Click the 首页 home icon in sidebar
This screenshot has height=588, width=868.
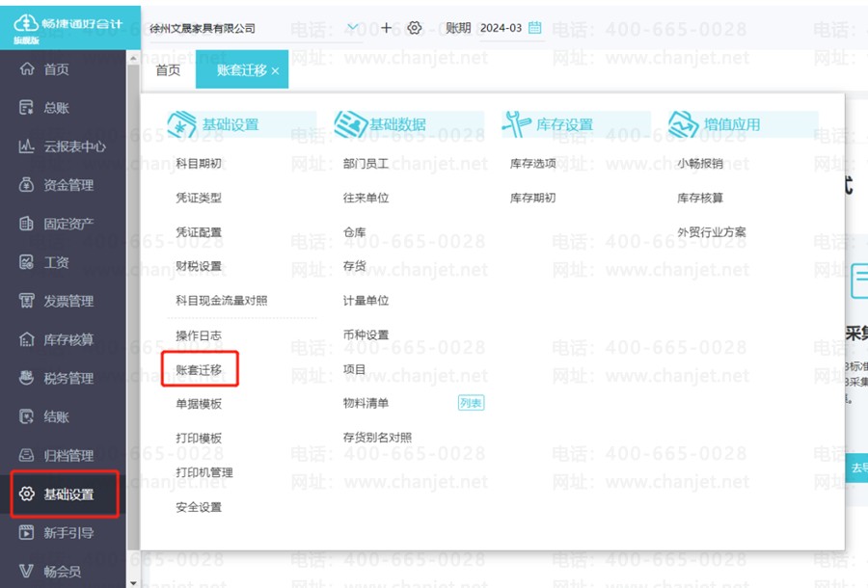point(27,68)
